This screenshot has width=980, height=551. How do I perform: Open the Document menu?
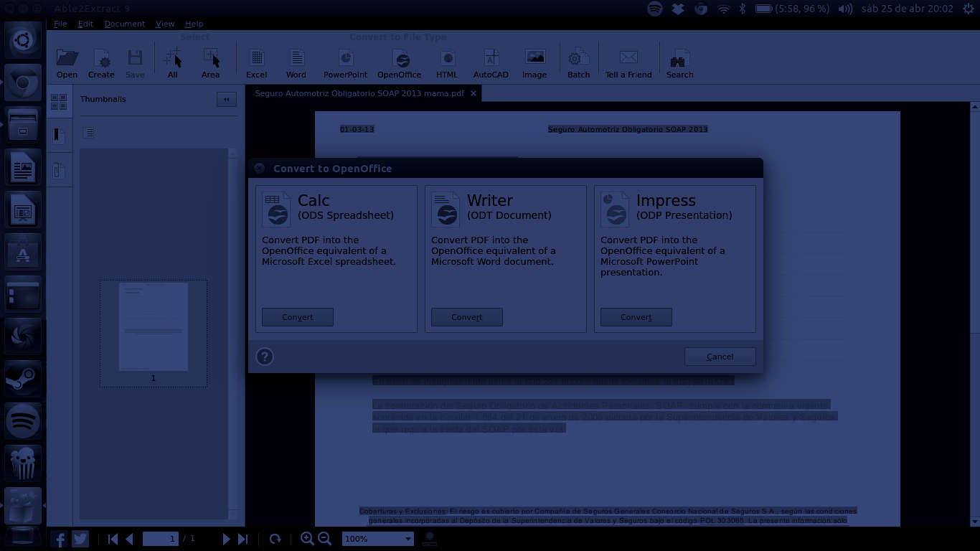[124, 24]
